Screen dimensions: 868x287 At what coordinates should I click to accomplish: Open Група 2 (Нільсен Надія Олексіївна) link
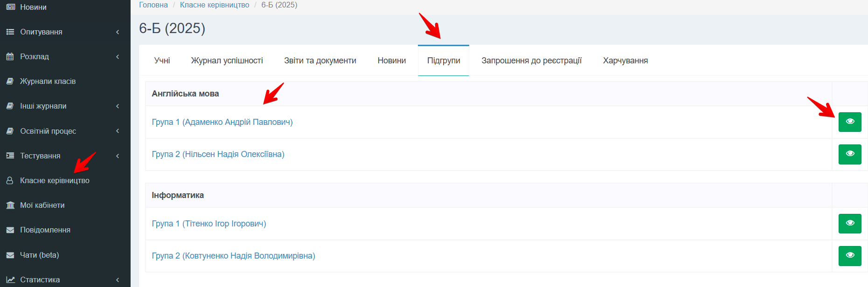[218, 154]
